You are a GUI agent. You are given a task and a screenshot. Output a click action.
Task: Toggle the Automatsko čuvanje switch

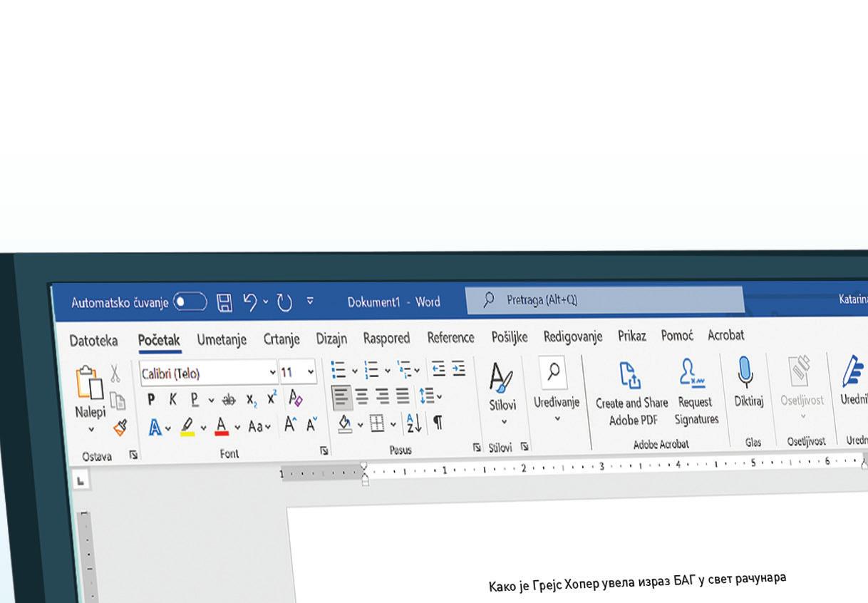point(190,302)
